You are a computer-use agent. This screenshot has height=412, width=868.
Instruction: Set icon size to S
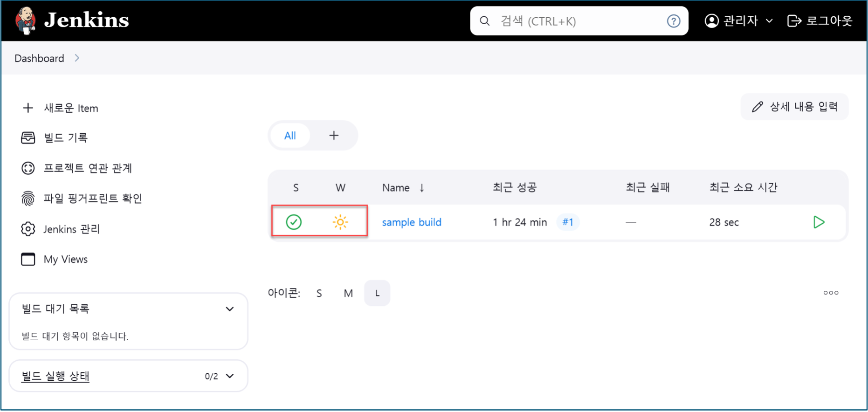[319, 294]
